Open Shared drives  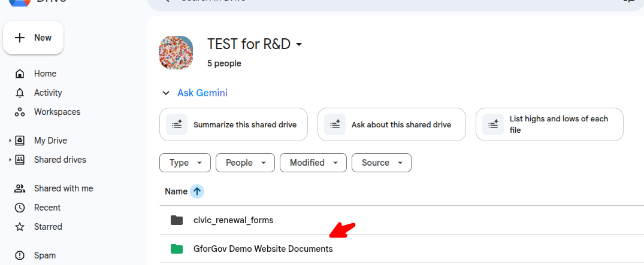60,160
